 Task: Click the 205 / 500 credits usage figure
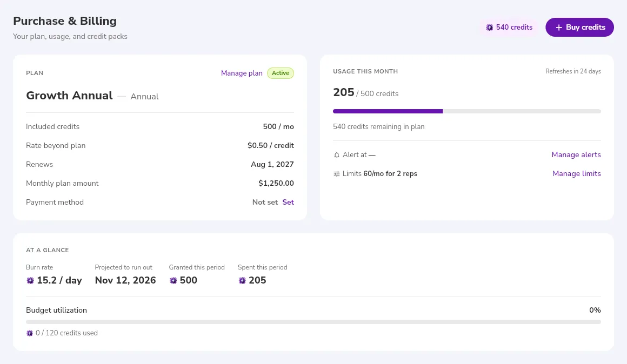(365, 93)
